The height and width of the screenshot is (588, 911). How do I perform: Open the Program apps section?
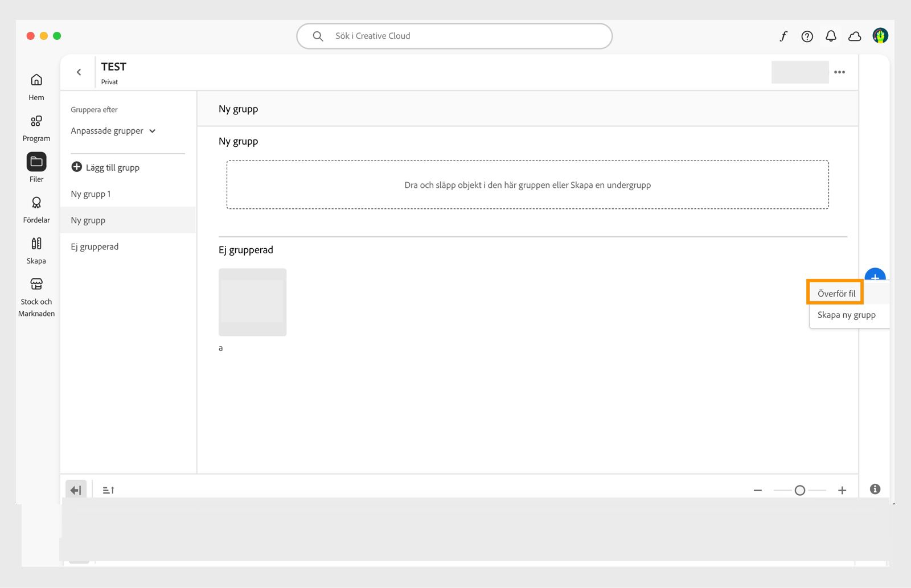[36, 128]
